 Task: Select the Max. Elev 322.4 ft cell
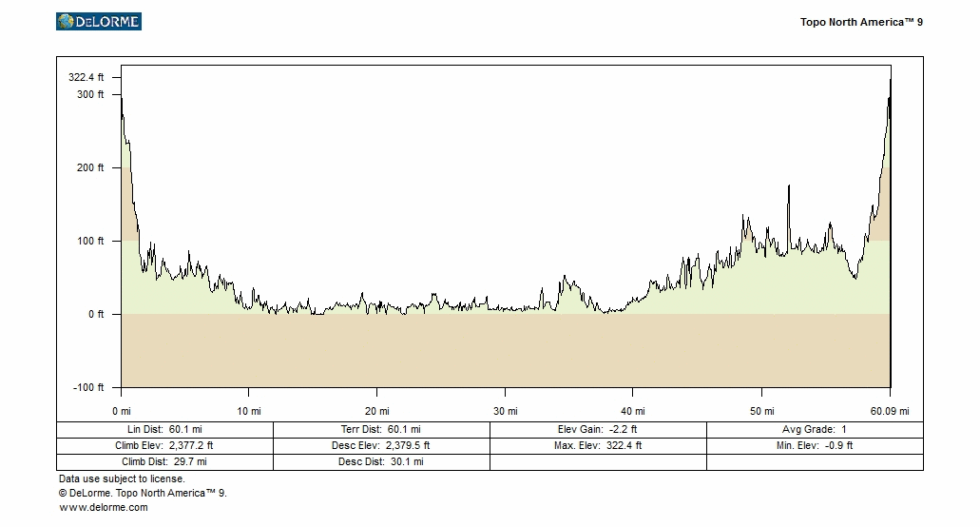[x=598, y=445]
